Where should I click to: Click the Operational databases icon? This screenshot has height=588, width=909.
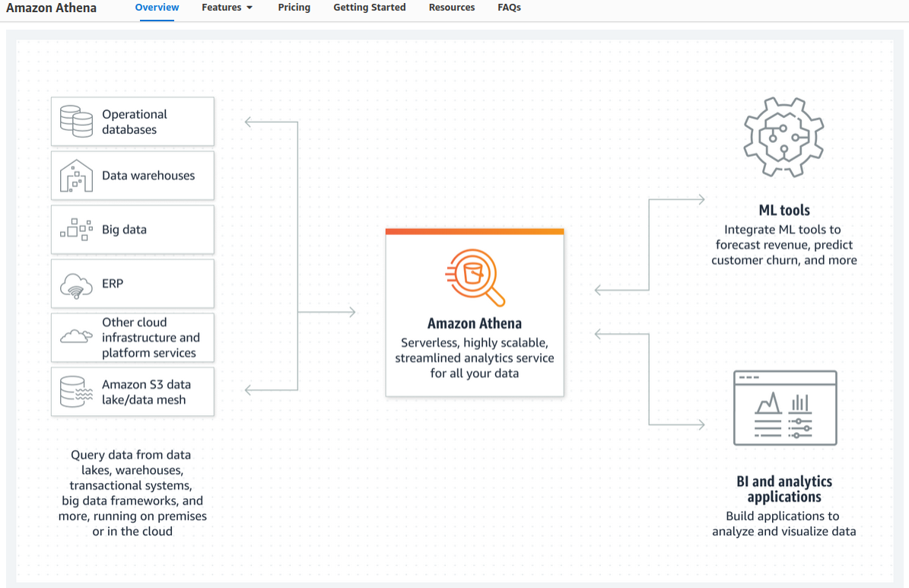(76, 120)
